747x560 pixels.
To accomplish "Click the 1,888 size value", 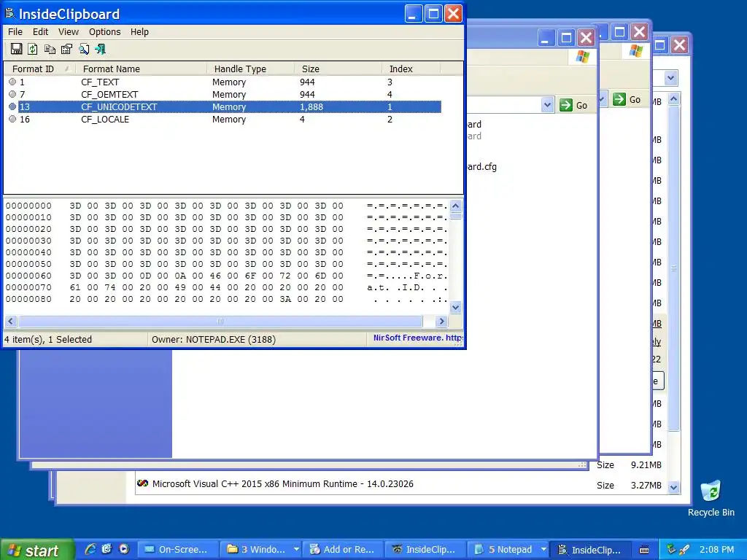I will point(311,106).
